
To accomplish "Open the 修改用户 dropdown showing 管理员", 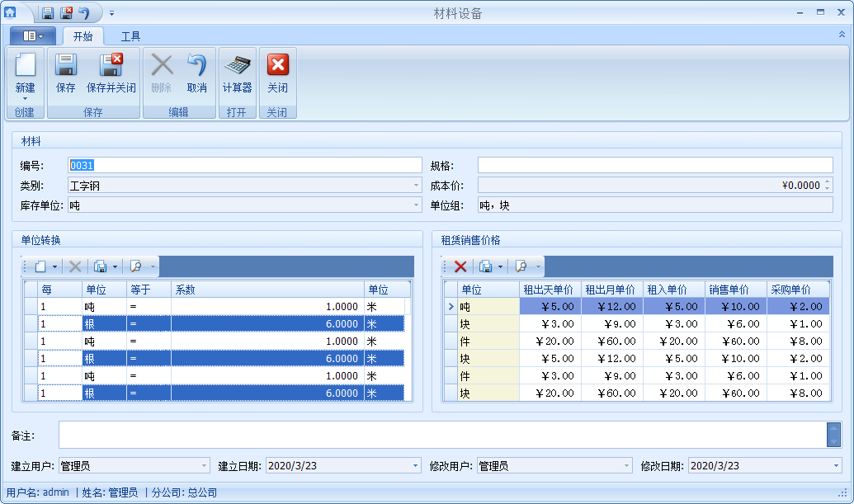I will [x=626, y=466].
